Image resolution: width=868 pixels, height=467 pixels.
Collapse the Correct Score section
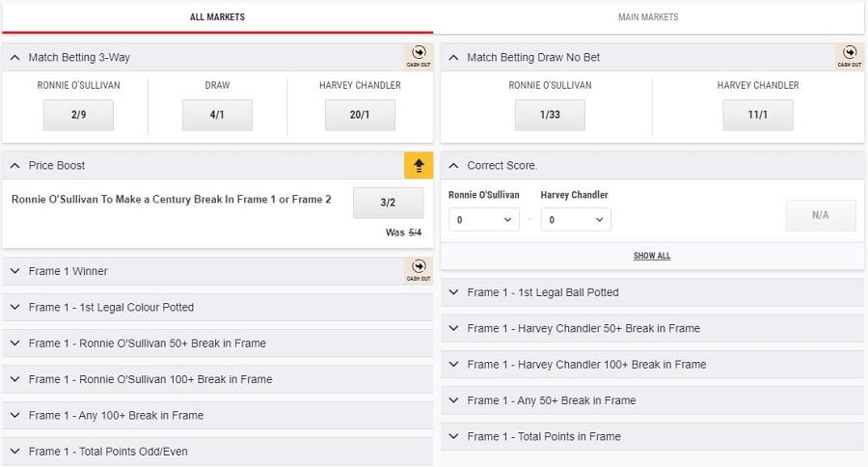tap(454, 166)
